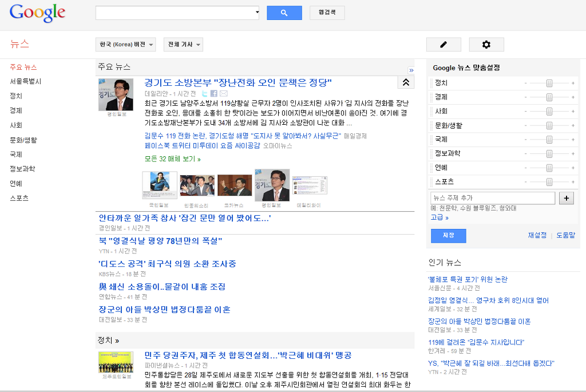This screenshot has height=392, width=586.
Task: Click the 도움말 help link
Action: (565, 235)
